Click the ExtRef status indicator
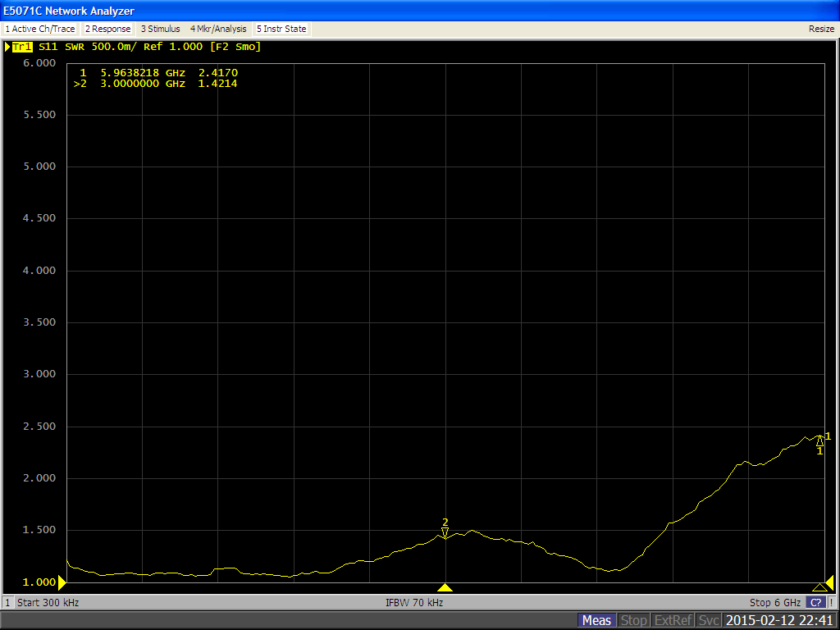The width and height of the screenshot is (840, 630). pos(673,620)
